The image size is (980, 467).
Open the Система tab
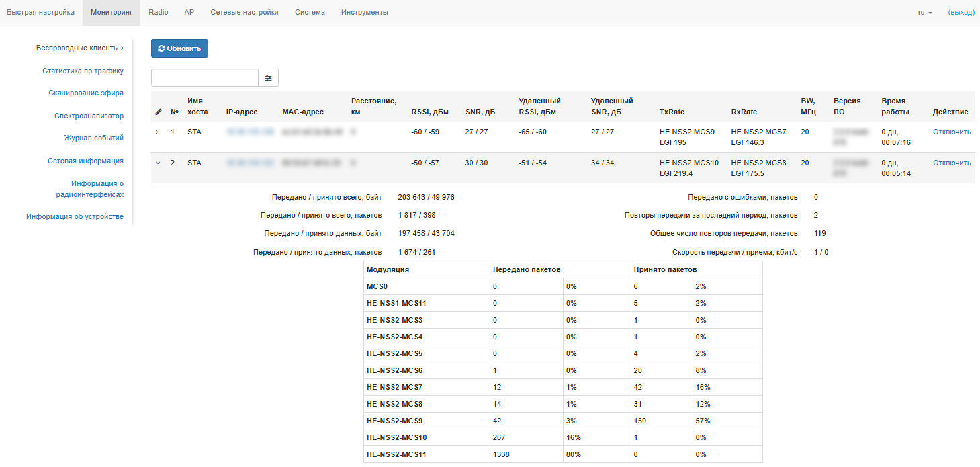click(310, 13)
